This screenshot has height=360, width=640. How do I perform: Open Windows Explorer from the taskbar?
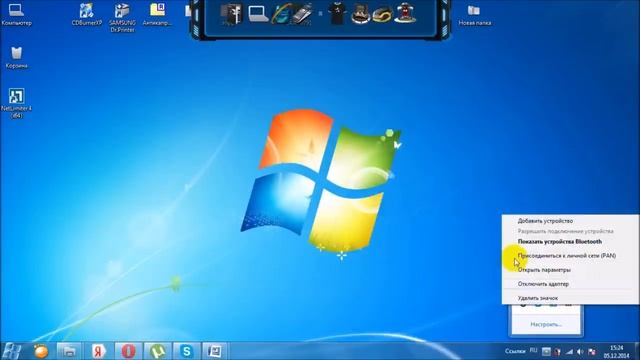click(69, 351)
